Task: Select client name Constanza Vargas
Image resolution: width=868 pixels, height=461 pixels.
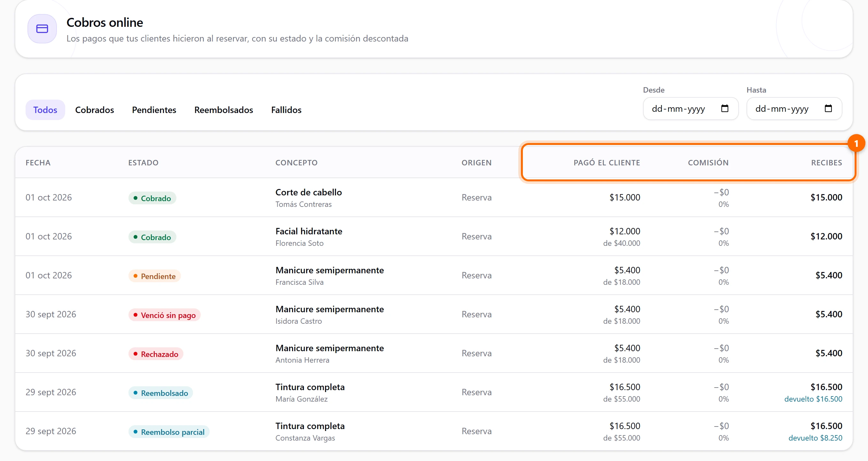Action: pos(305,438)
